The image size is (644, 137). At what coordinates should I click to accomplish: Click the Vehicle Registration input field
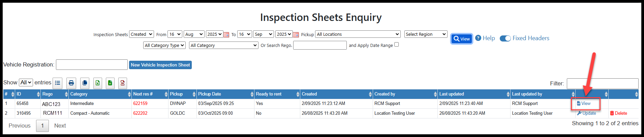click(x=92, y=65)
